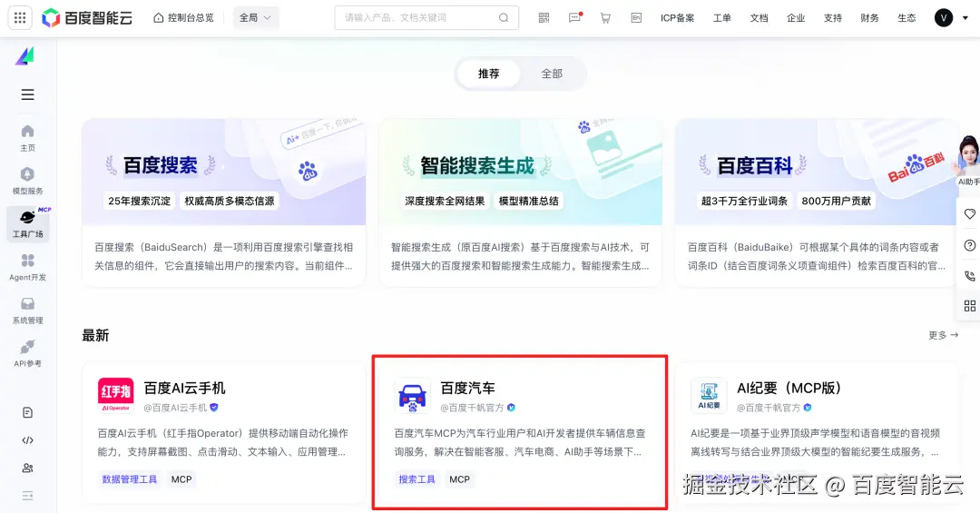980x513 pixels.
Task: Collapse sidebar with bottom icon
Action: coord(27,496)
